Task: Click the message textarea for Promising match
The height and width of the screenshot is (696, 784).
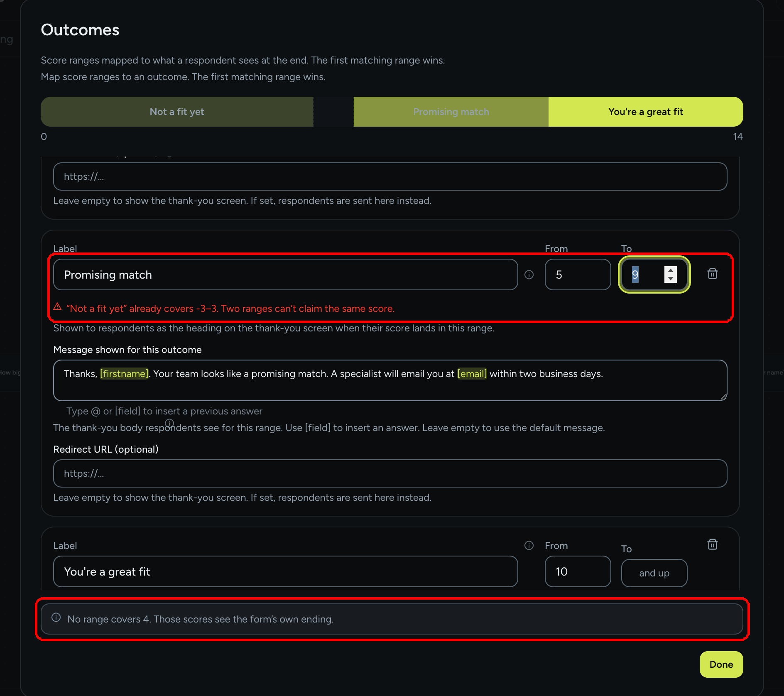Action: click(390, 380)
